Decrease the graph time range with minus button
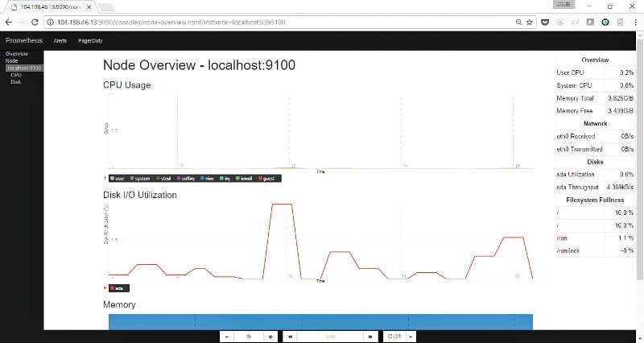The width and height of the screenshot is (644, 343). [227, 337]
